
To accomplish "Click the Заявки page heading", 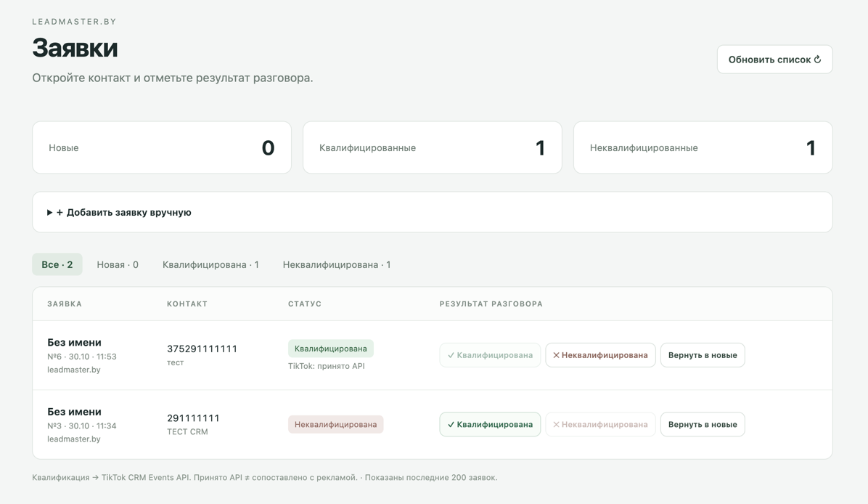I will pyautogui.click(x=75, y=48).
